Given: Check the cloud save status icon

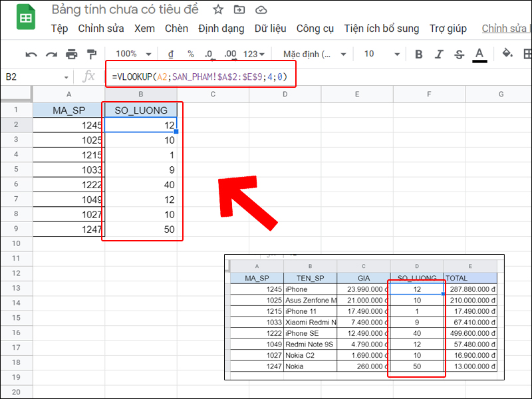Looking at the screenshot, I should [261, 10].
